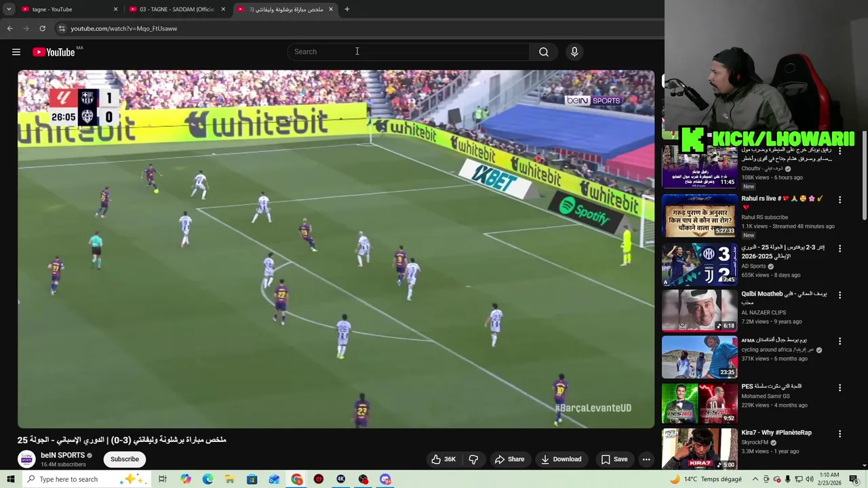Go back in browser history
Viewport: 868px width, 488px height.
[9, 28]
